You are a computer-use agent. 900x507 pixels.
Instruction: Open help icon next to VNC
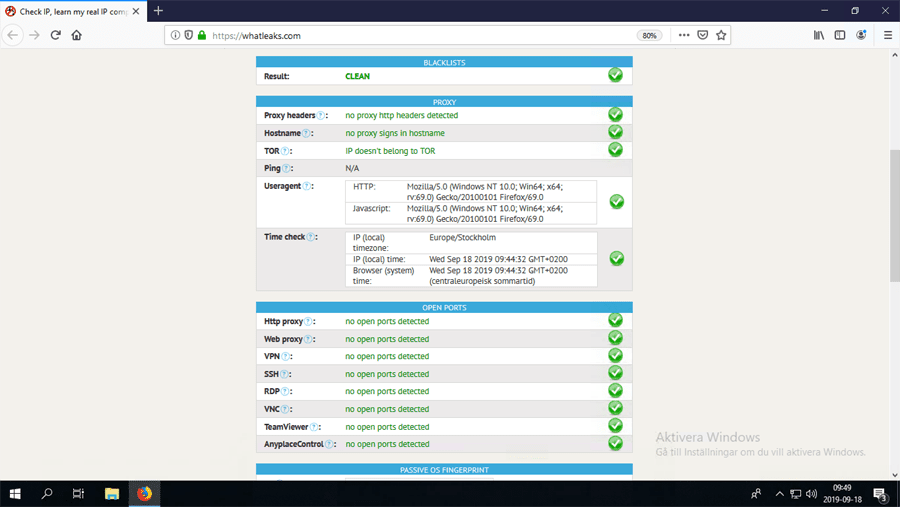[285, 409]
